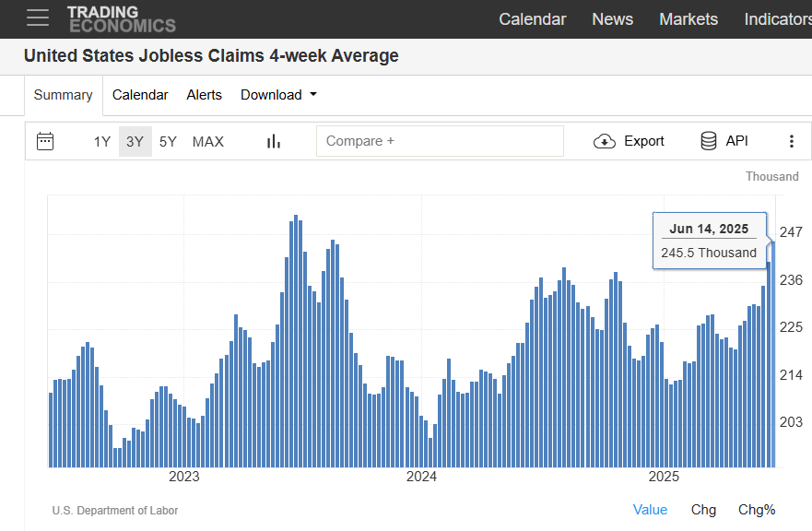Set chart range to 5Y
The width and height of the screenshot is (812, 531).
pyautogui.click(x=168, y=141)
